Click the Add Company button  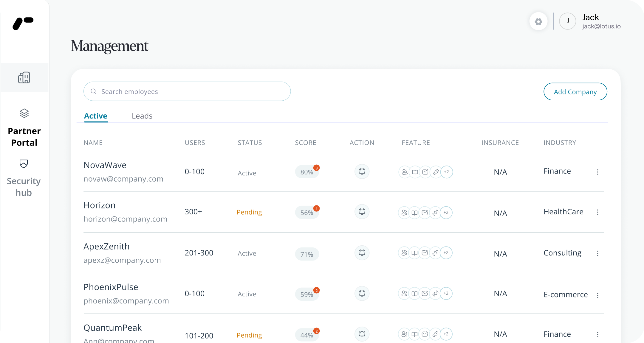[575, 92]
